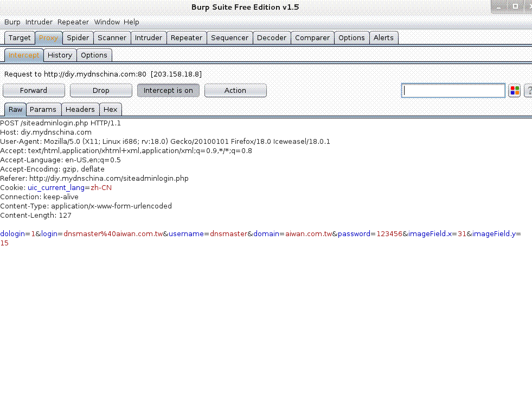Click the uic_current_lang cookie name
This screenshot has height=411, width=532.
click(56, 187)
